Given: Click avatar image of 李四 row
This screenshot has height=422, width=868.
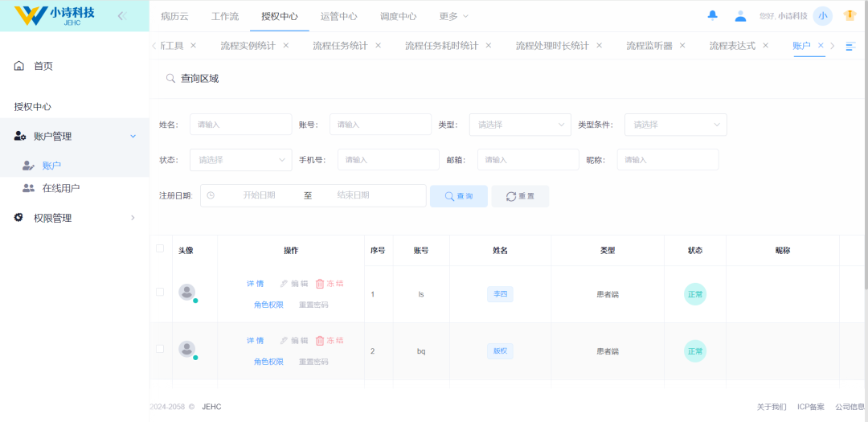Looking at the screenshot, I should [187, 292].
